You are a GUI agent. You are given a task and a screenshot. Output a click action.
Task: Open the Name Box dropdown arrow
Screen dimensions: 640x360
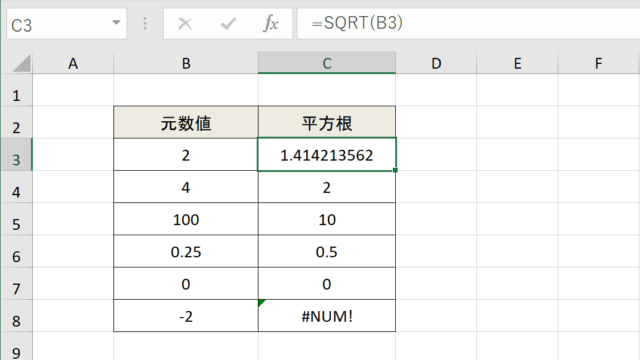click(x=116, y=23)
